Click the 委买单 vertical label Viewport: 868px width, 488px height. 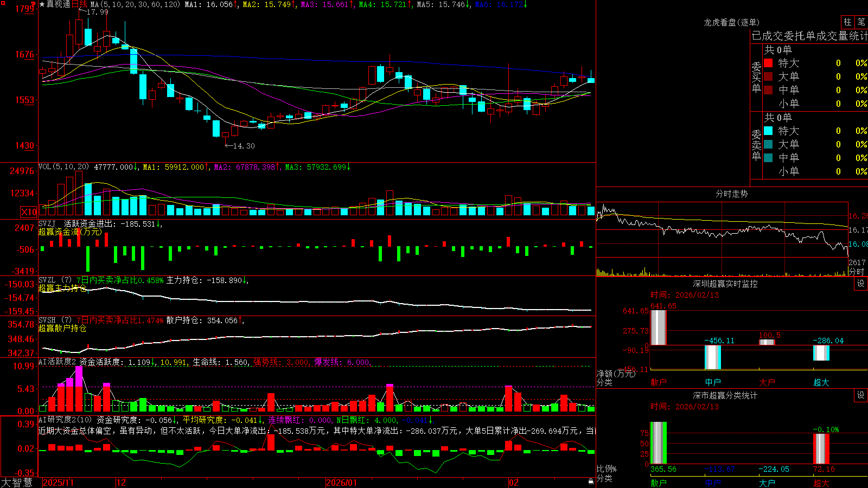(x=756, y=78)
